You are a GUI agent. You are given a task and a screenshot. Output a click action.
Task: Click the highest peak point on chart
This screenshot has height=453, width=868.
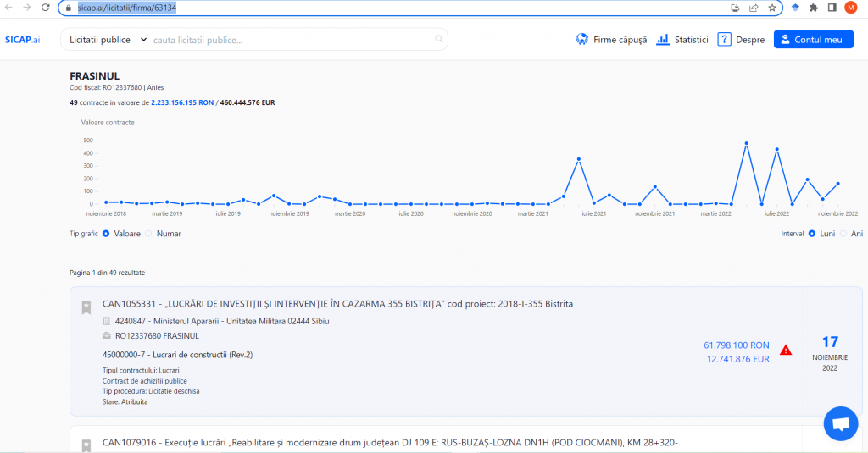click(x=746, y=143)
